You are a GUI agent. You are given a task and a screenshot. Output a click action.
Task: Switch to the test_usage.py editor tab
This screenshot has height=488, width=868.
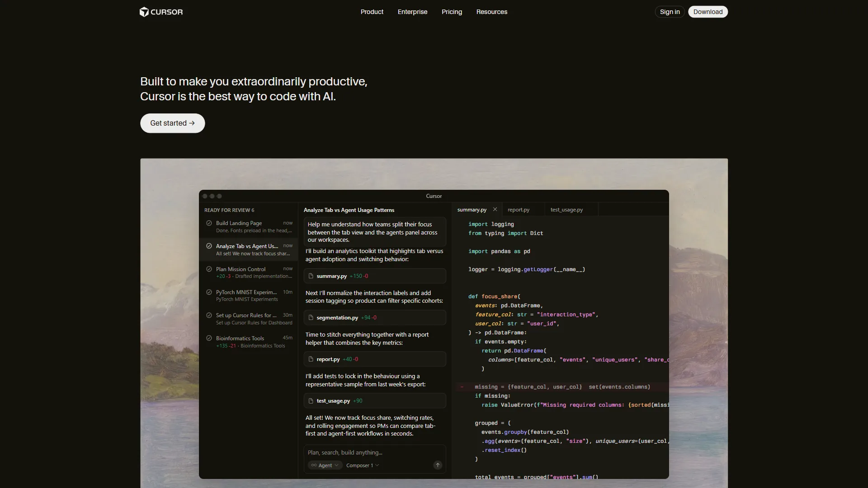[566, 210]
